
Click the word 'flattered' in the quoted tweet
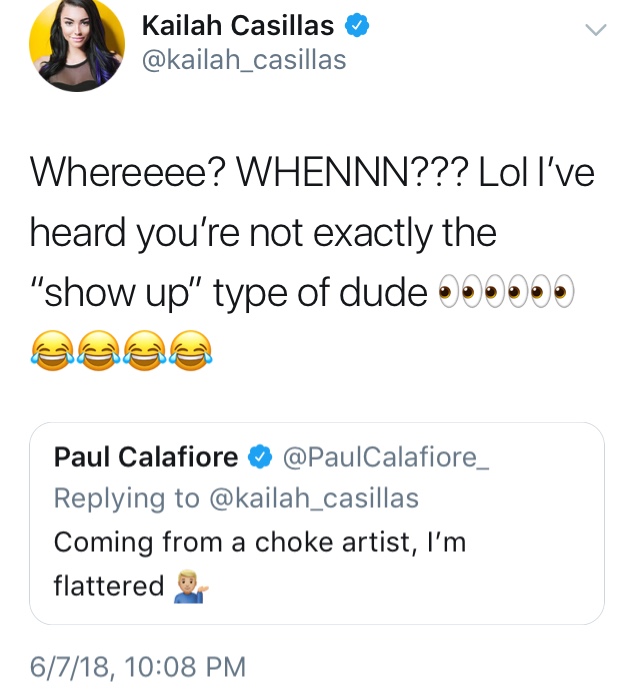pos(109,585)
